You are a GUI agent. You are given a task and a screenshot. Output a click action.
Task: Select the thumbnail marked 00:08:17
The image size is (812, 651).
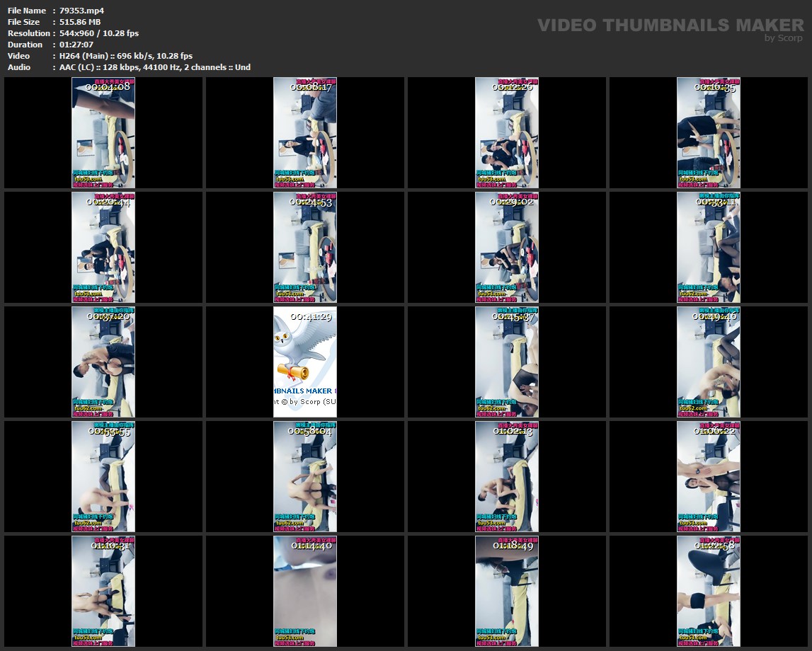305,132
